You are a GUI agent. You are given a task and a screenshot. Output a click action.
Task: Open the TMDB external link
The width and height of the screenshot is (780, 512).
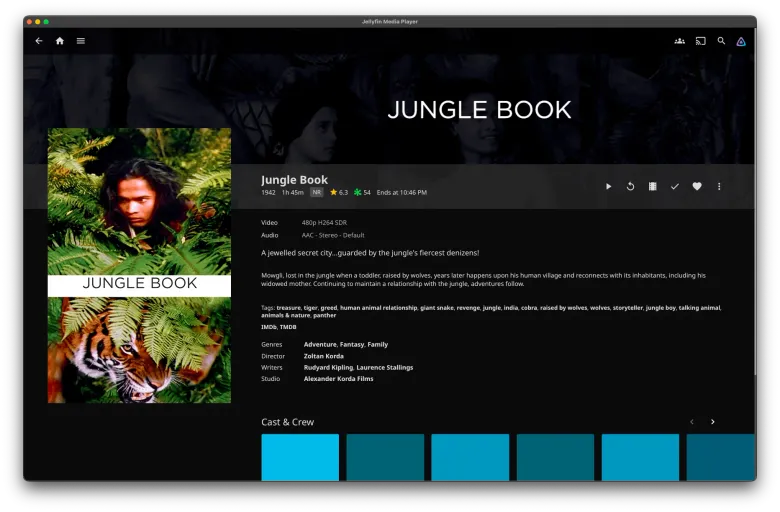[288, 327]
